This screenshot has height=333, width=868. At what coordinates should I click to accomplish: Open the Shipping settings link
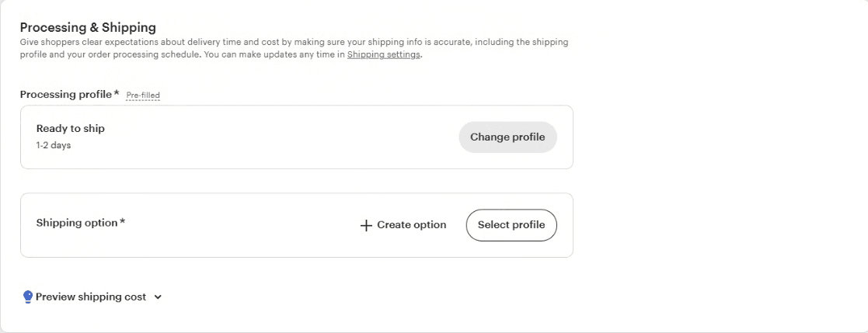coord(384,55)
